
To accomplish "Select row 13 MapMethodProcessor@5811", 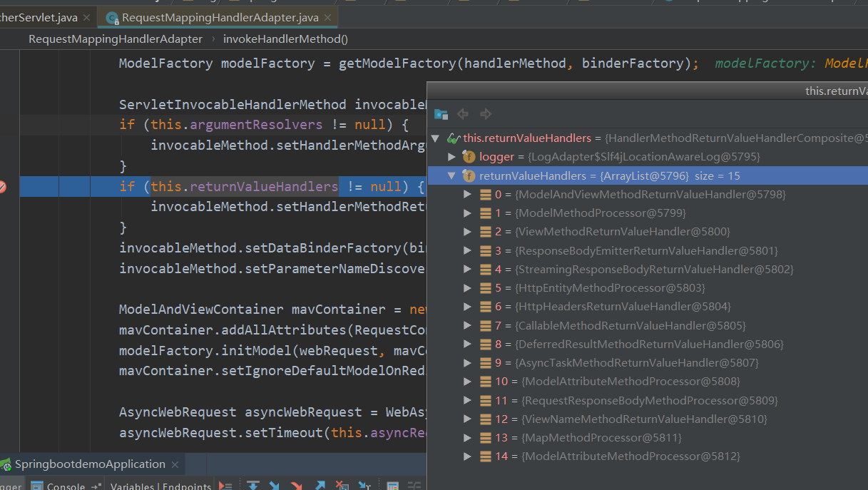I will (x=648, y=437).
